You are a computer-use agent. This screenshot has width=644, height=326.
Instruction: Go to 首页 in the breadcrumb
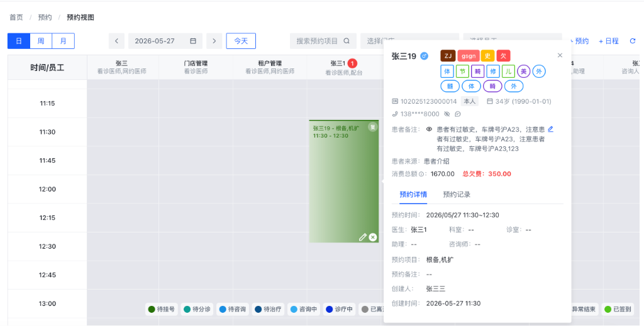click(x=16, y=17)
